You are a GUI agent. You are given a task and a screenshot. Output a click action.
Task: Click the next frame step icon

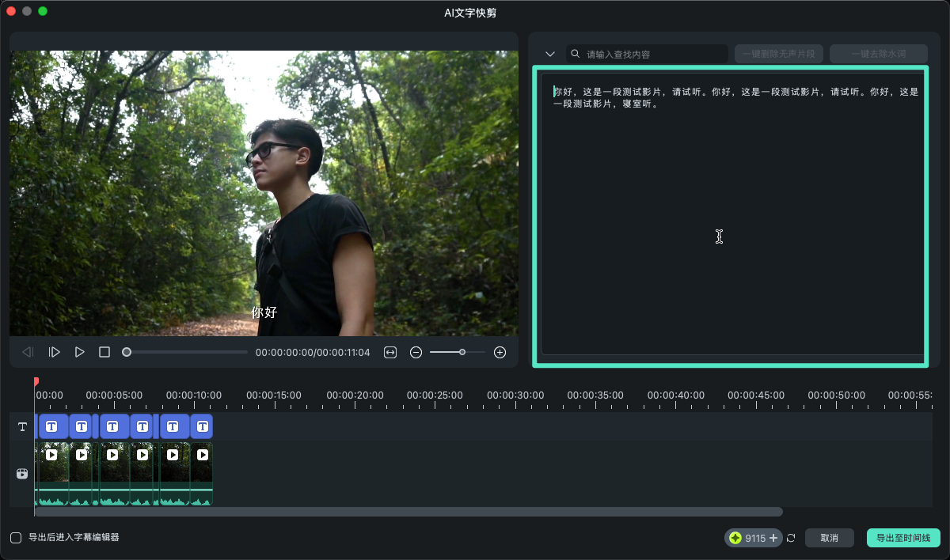(x=54, y=352)
